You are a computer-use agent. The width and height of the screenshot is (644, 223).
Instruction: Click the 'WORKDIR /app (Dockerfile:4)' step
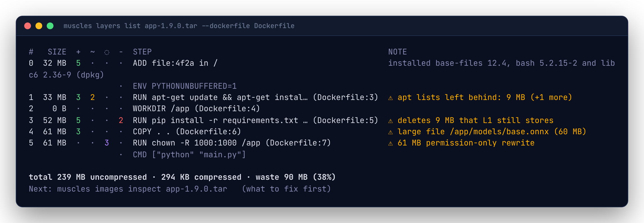click(196, 109)
